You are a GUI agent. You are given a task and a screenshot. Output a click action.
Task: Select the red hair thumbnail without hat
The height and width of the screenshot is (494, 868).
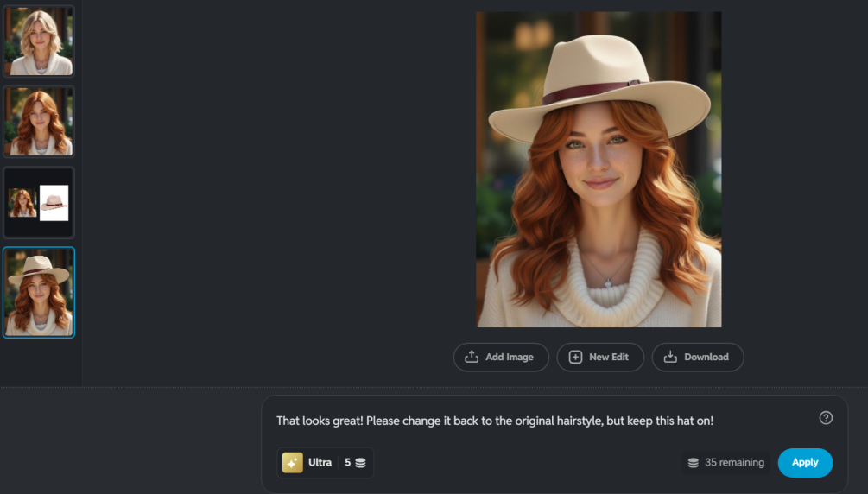pyautogui.click(x=39, y=122)
